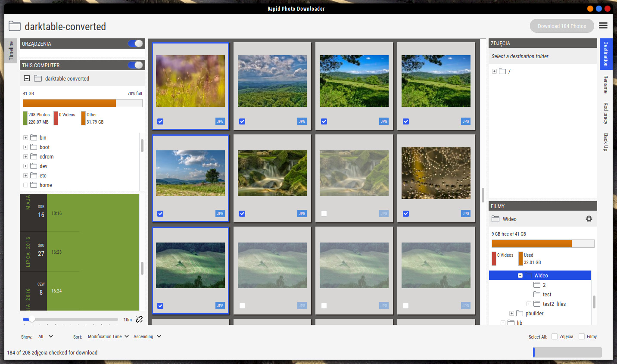
Task: Uncheck the purple flowers photo checkbox
Action: [160, 121]
